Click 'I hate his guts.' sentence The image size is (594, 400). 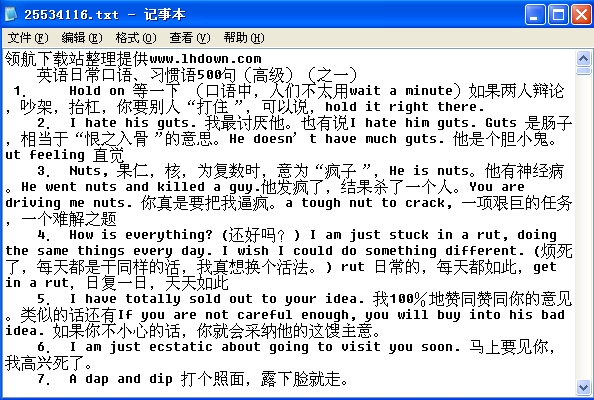tap(133, 123)
